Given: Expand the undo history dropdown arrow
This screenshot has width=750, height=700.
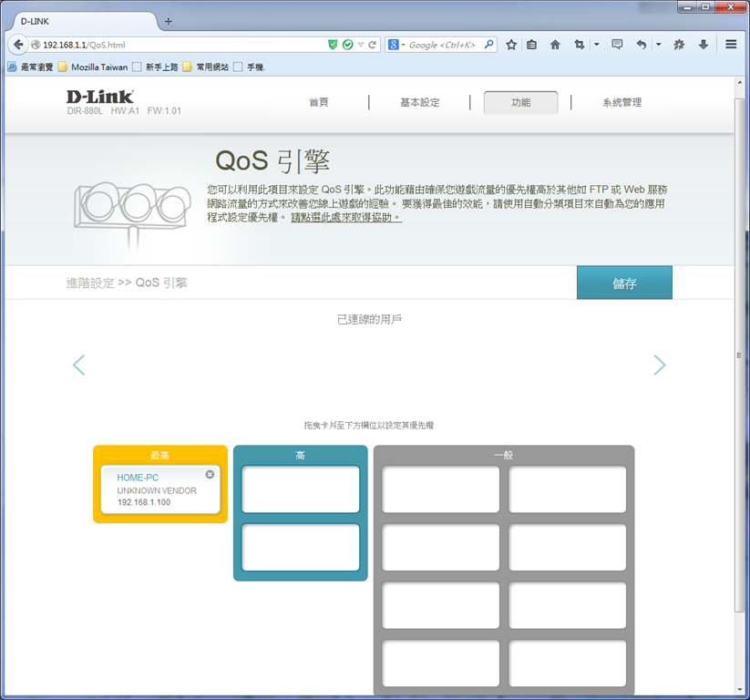Looking at the screenshot, I should click(x=659, y=45).
